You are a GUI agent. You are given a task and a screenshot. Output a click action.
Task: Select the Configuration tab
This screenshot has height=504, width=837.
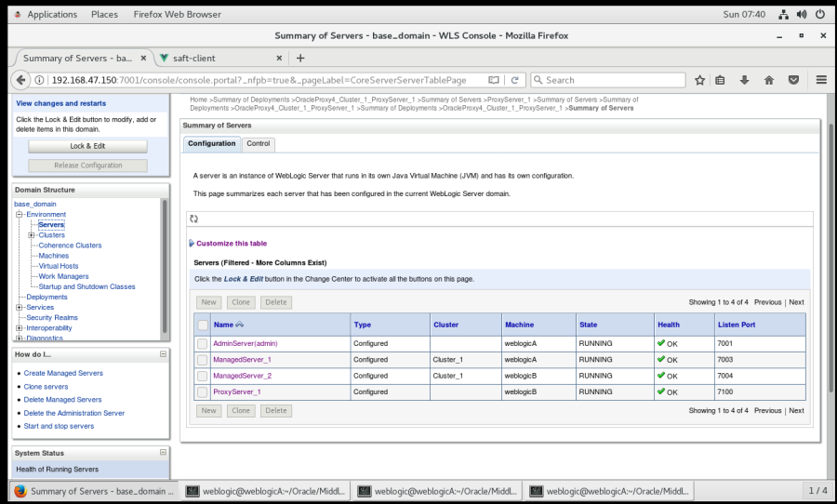(211, 143)
